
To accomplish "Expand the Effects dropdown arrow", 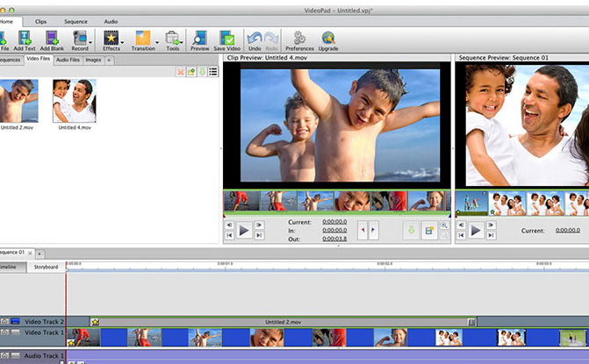I will pos(122,40).
